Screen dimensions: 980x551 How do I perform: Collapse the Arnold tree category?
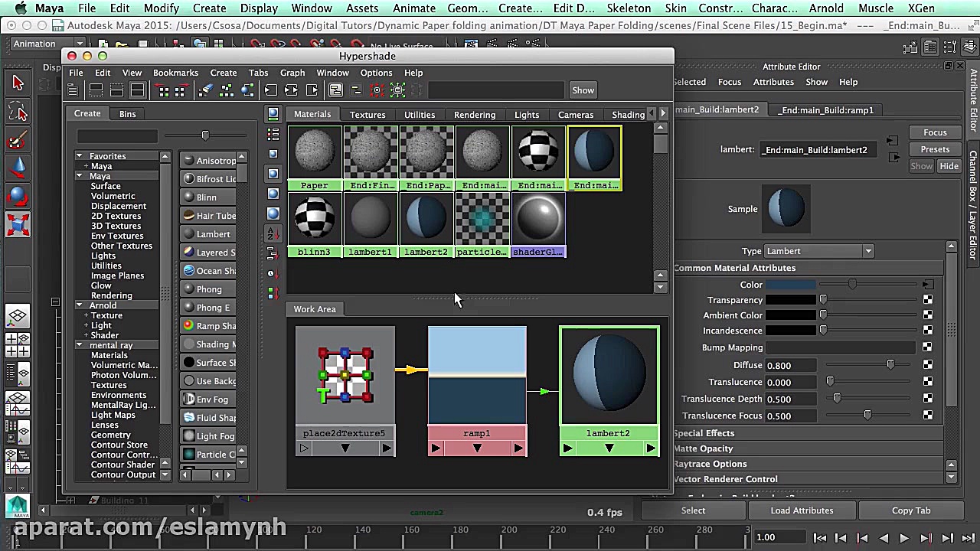pos(79,305)
